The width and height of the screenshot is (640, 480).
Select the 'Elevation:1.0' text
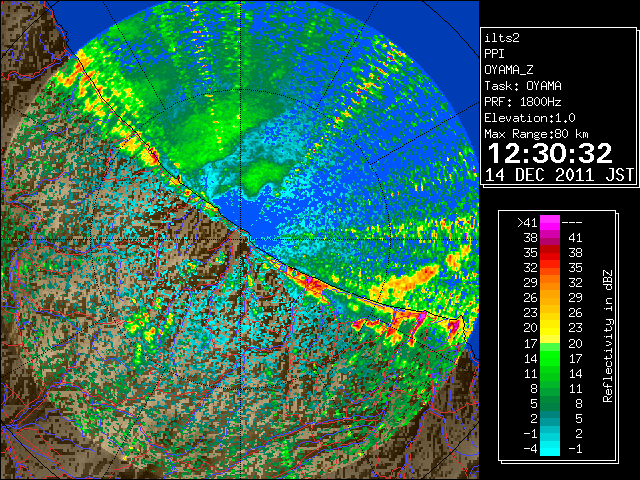530,118
